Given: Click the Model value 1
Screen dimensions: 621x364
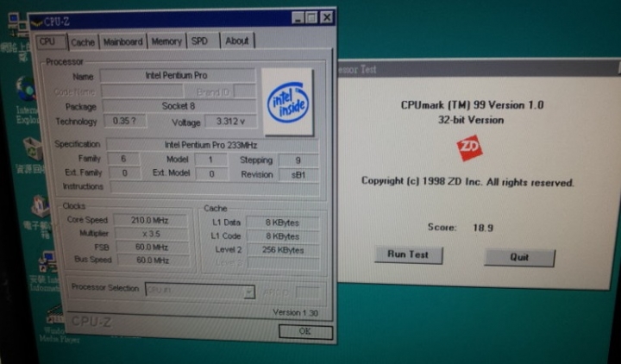Looking at the screenshot, I should coord(211,160).
